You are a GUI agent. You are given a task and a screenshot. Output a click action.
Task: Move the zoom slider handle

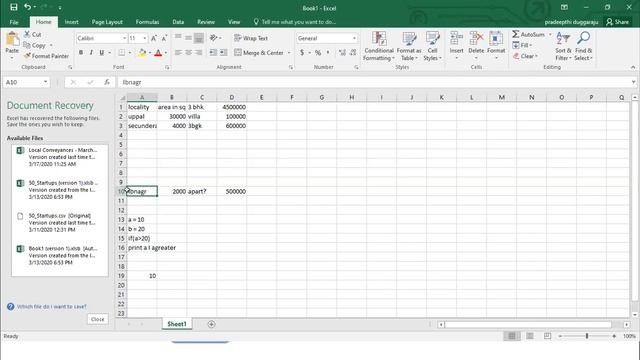coord(587,336)
